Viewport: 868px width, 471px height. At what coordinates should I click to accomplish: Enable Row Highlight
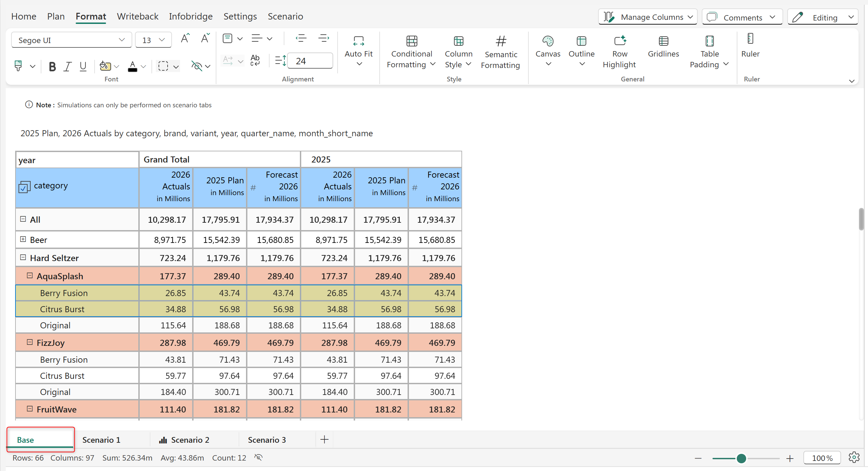point(619,51)
